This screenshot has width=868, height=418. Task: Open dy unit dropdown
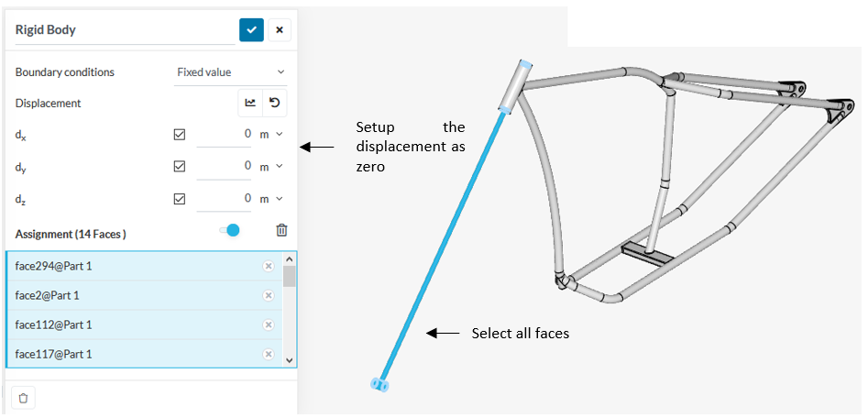(270, 167)
